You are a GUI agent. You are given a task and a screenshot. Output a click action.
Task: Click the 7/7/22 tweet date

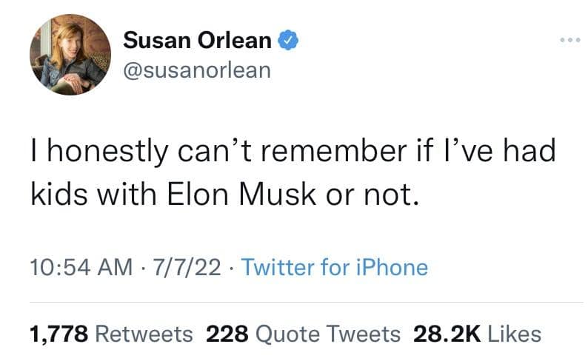click(184, 267)
